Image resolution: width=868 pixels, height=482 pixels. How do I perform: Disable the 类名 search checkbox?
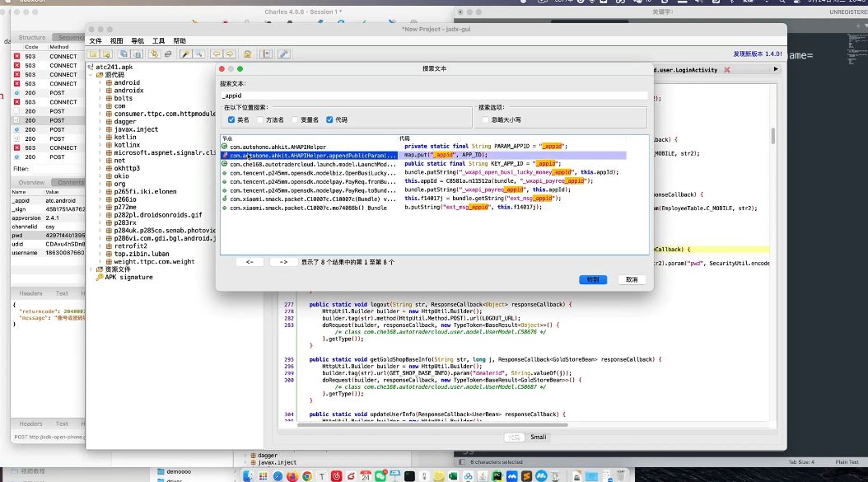pyautogui.click(x=231, y=119)
